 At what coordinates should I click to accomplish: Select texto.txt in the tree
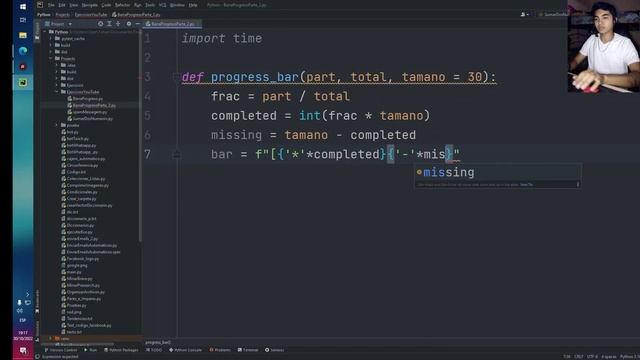pyautogui.click(x=72, y=332)
